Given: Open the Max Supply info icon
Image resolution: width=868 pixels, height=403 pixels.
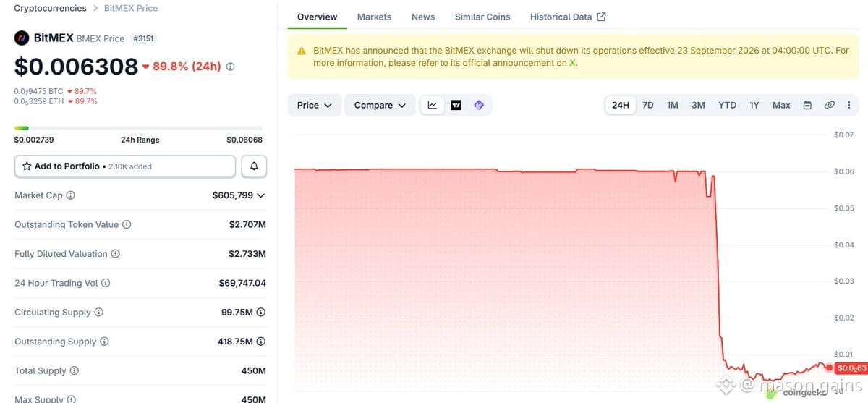Looking at the screenshot, I should pyautogui.click(x=69, y=399).
